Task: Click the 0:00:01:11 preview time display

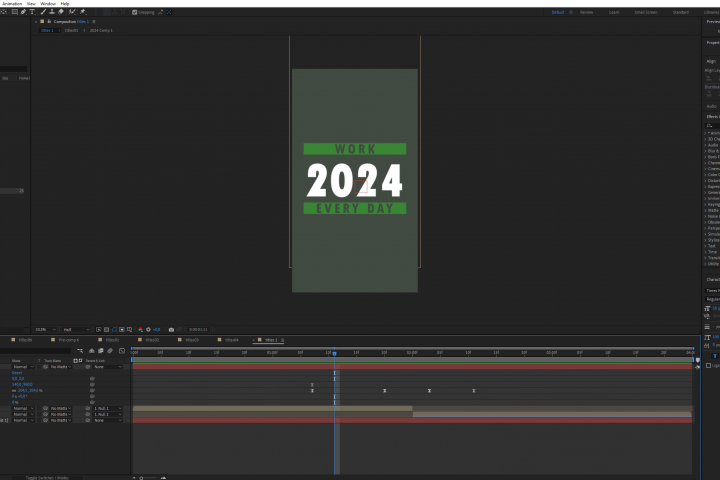Action: coord(198,329)
